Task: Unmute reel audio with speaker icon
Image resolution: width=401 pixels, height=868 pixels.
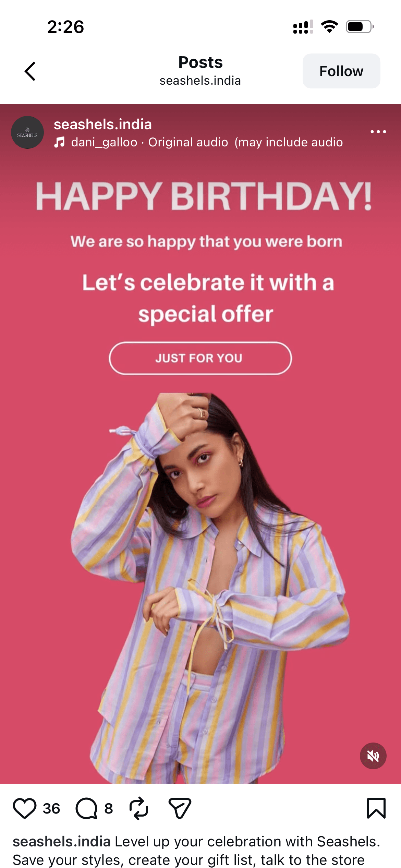Action: tap(373, 756)
